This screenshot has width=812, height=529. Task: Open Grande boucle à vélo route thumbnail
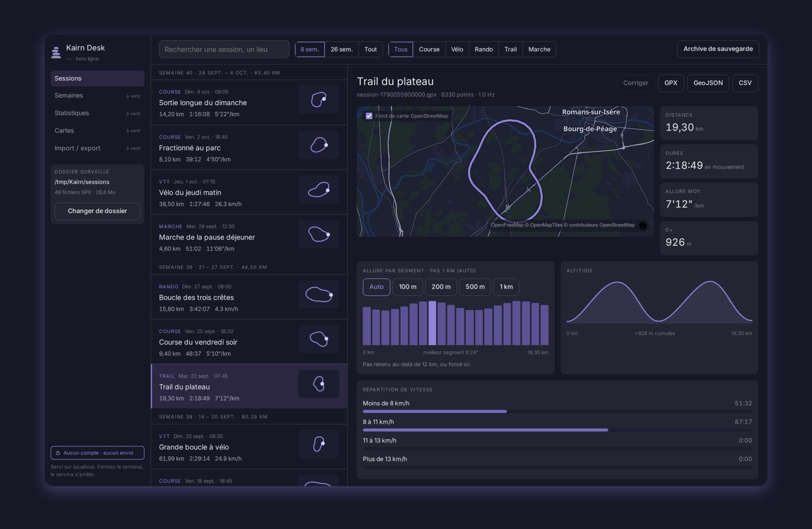tap(319, 444)
